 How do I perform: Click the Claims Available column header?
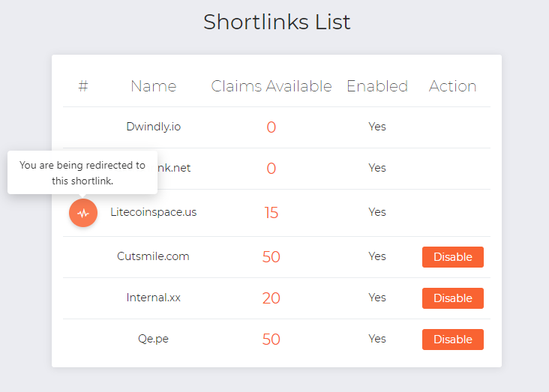click(271, 86)
